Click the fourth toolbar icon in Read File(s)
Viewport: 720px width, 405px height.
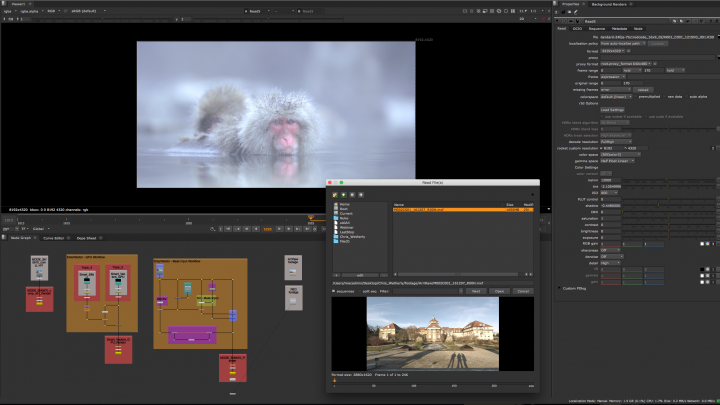(361, 195)
